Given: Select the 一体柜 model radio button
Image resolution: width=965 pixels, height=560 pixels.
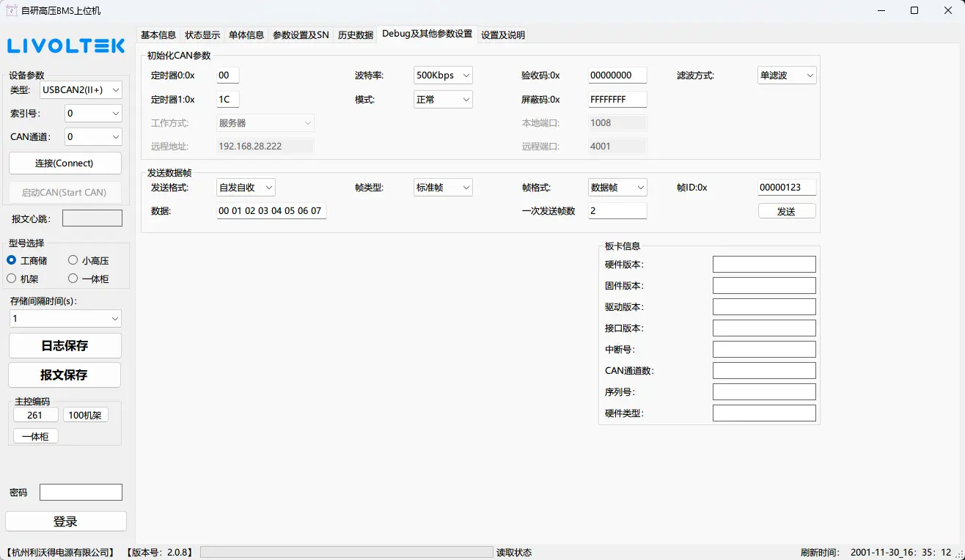Looking at the screenshot, I should click(x=73, y=279).
